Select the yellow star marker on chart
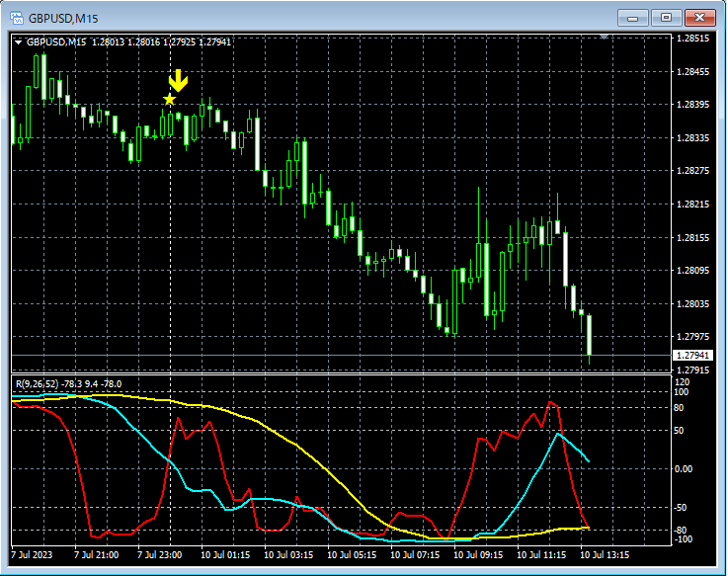Image resolution: width=728 pixels, height=576 pixels. tap(170, 99)
